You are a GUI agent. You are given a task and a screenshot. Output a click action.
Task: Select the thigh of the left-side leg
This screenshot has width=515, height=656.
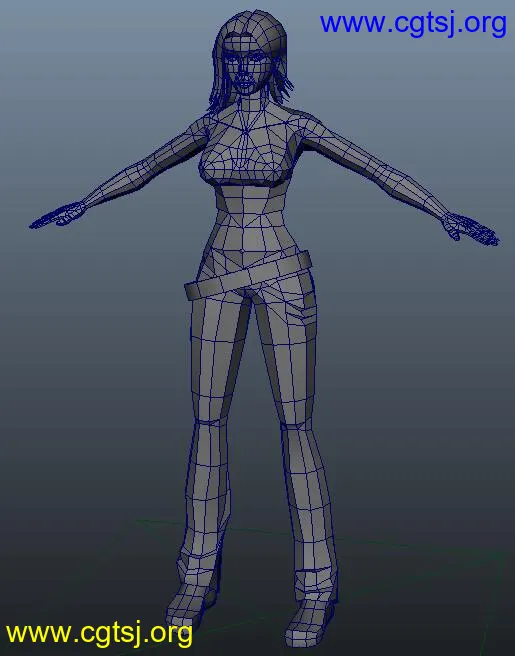215,356
